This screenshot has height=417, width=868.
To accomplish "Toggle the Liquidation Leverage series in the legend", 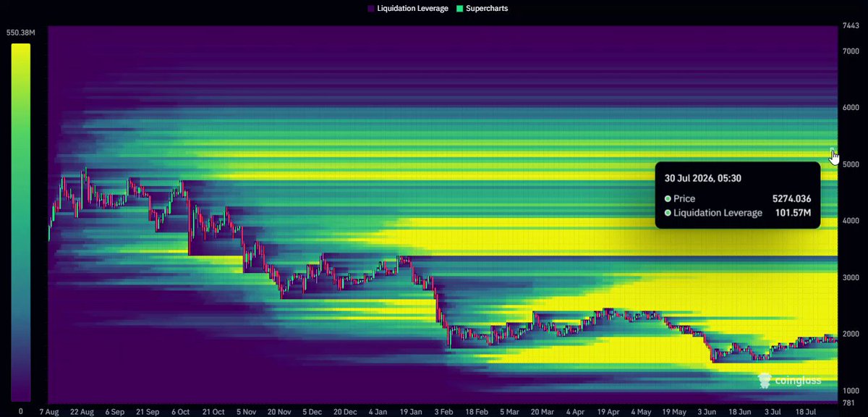I will click(x=407, y=9).
